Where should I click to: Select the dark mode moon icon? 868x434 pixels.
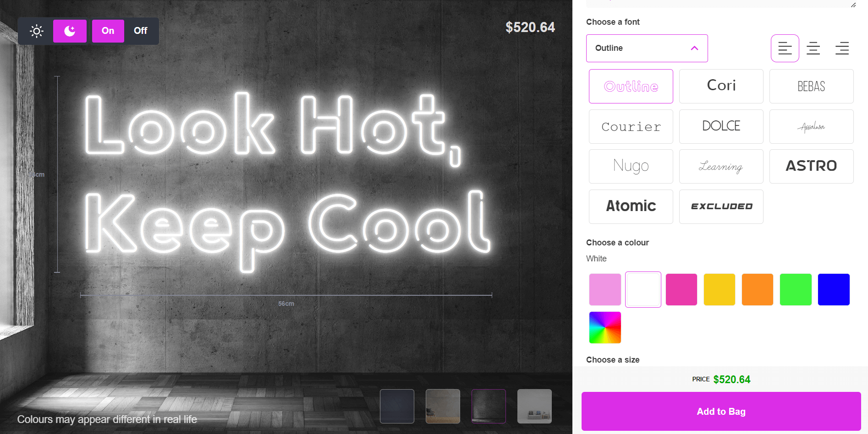(x=70, y=31)
